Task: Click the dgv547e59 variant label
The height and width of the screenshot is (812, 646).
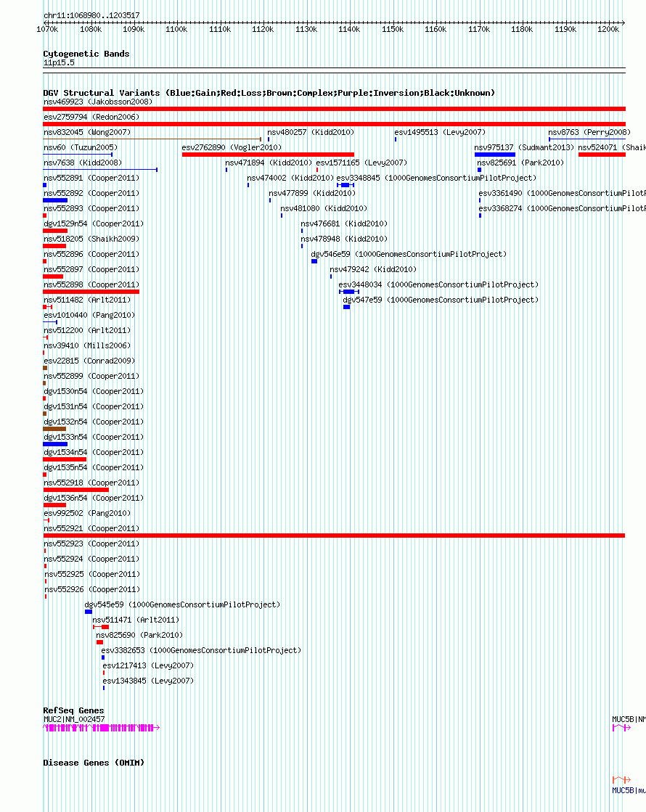Action: pos(441,300)
